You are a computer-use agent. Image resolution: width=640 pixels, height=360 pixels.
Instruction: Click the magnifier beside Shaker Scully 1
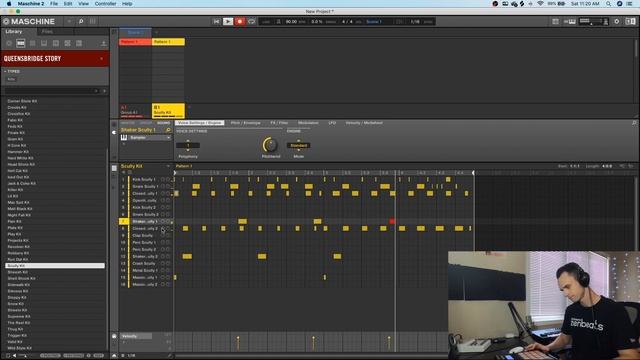click(x=168, y=130)
